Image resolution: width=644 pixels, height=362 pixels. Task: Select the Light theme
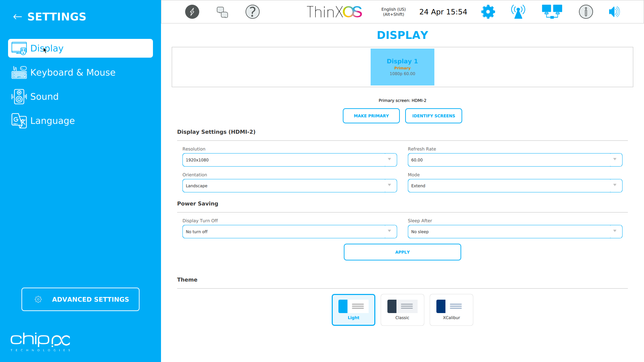tap(354, 310)
